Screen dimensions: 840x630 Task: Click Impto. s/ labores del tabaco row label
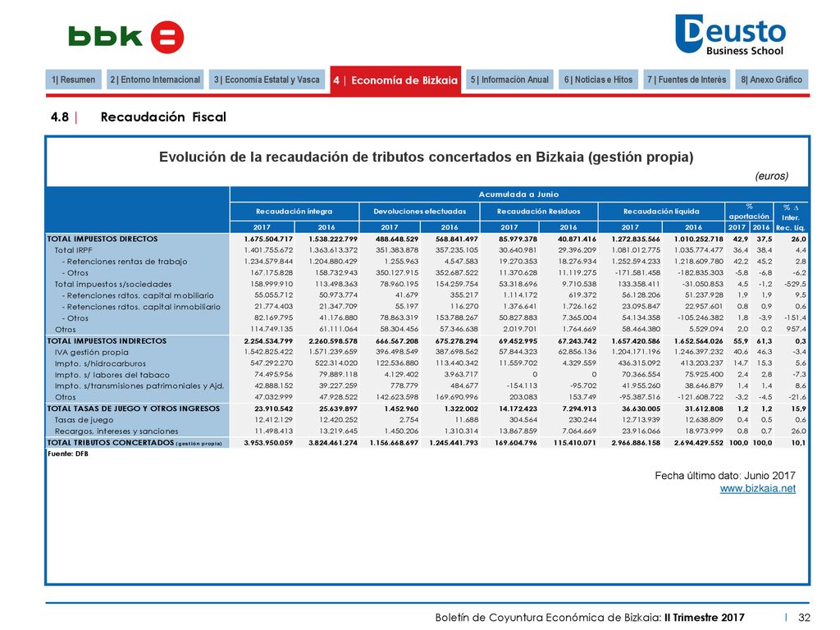[x=112, y=374]
